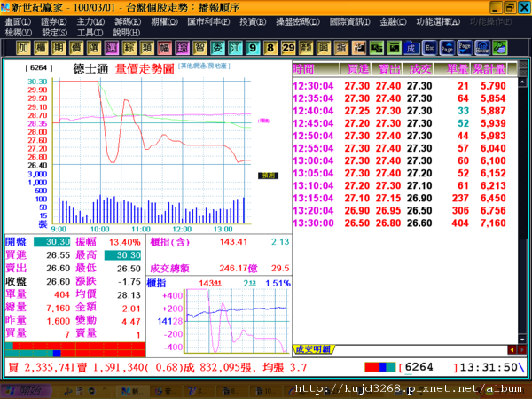Open the 檢視(V) menu
Viewport: 532px width, 399px height.
[x=19, y=33]
